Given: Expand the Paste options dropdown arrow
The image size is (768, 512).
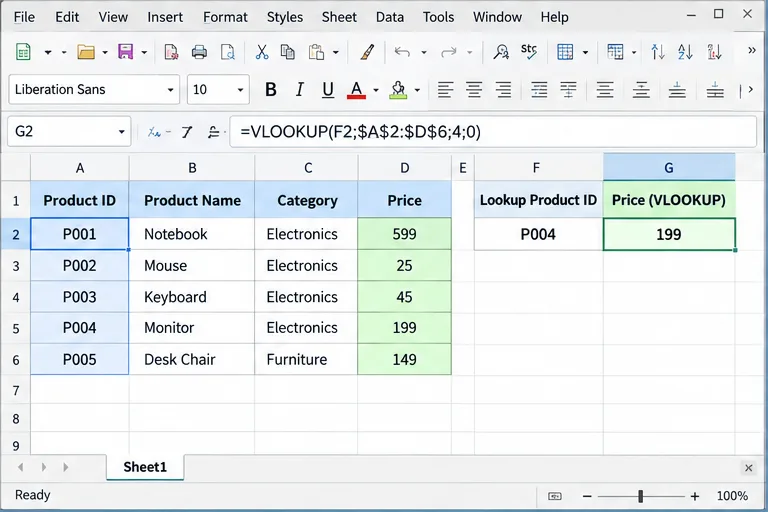Looking at the screenshot, I should click(x=336, y=52).
